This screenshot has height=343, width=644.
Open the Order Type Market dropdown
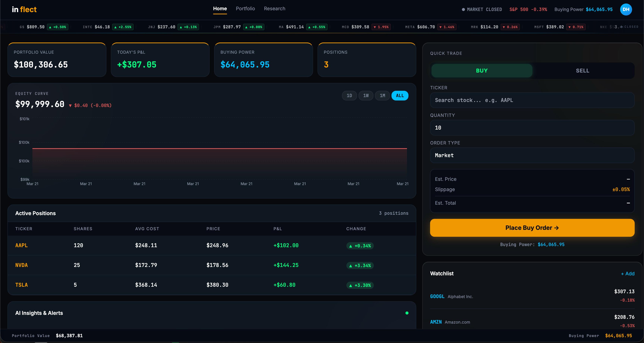click(x=532, y=155)
